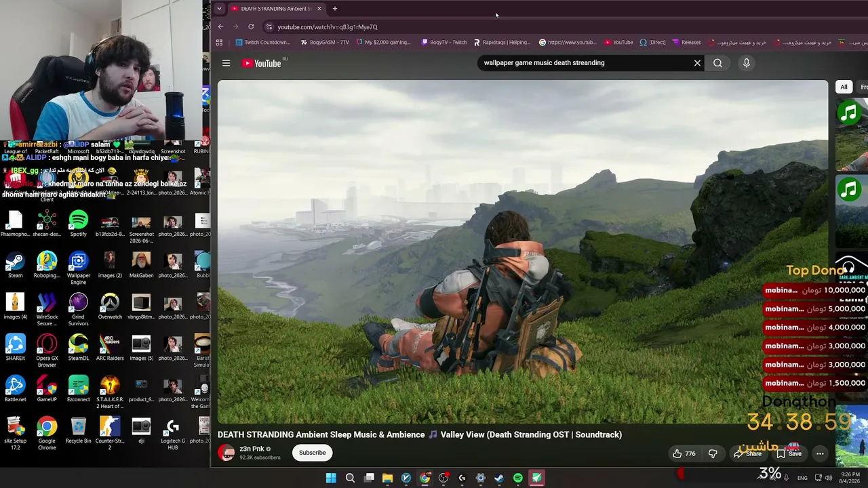
Task: View site information icon in address bar
Action: point(269,27)
